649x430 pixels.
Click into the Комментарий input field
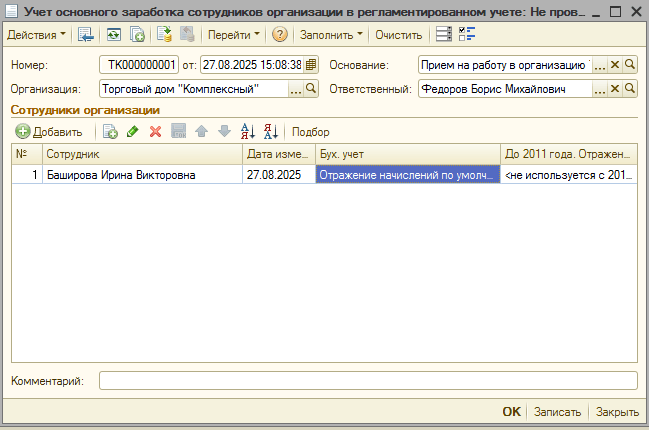tap(367, 380)
